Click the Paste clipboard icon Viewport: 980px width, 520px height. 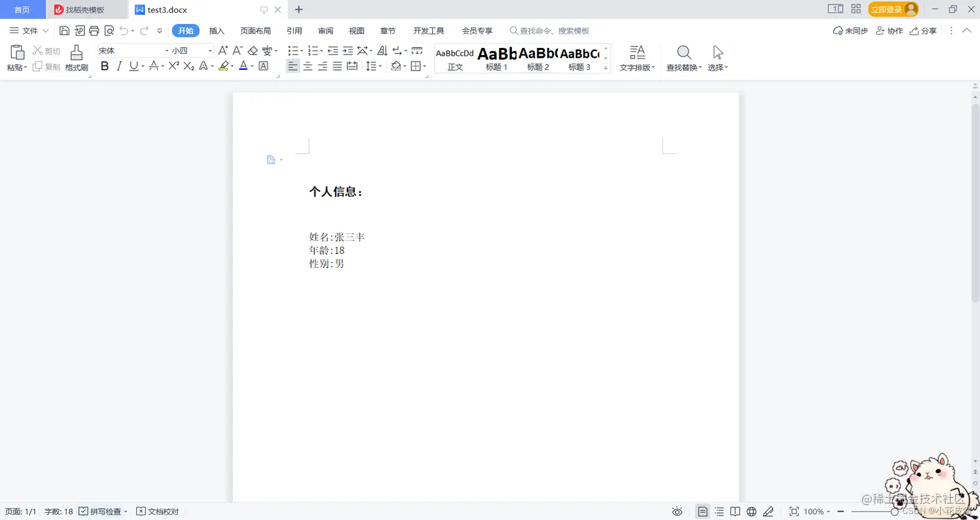point(17,52)
